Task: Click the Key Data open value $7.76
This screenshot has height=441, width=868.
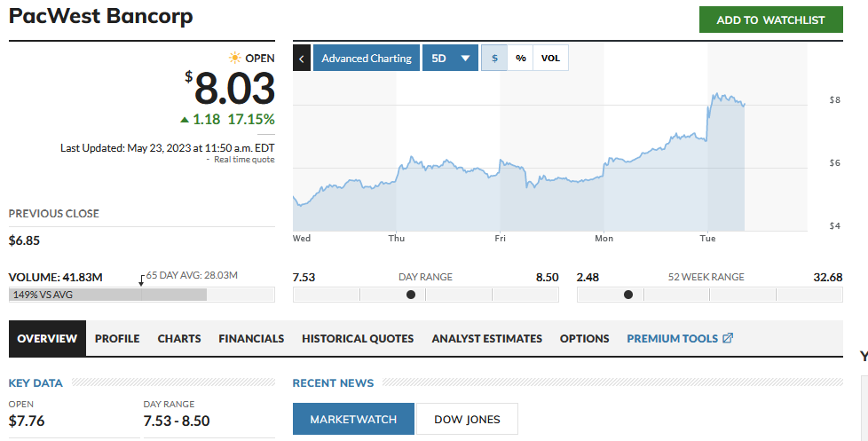Action: pyautogui.click(x=27, y=421)
